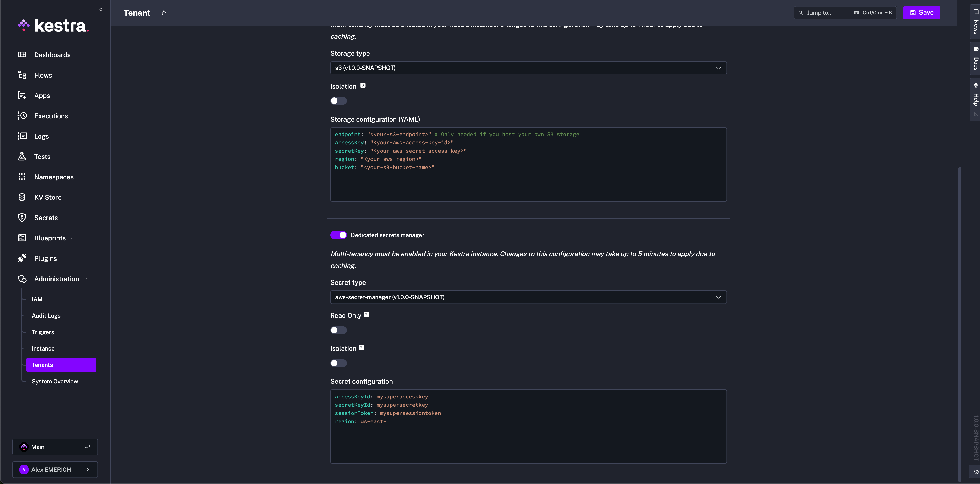Viewport: 980px width, 484px height.
Task: Select the Tests flask icon
Action: pos(22,156)
